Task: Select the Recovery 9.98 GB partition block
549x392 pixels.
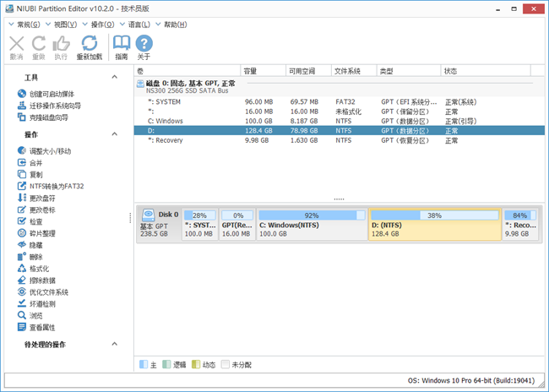Action: pyautogui.click(x=520, y=224)
